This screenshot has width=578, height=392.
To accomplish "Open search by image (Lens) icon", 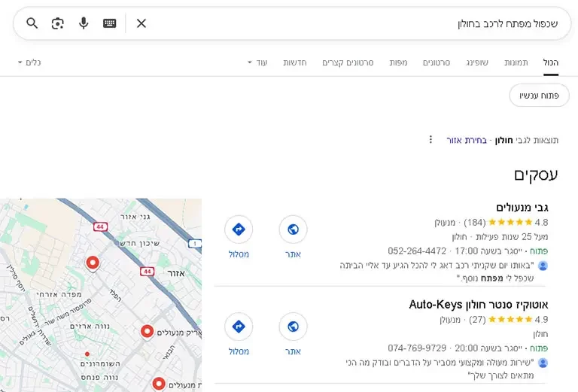I will pyautogui.click(x=58, y=23).
